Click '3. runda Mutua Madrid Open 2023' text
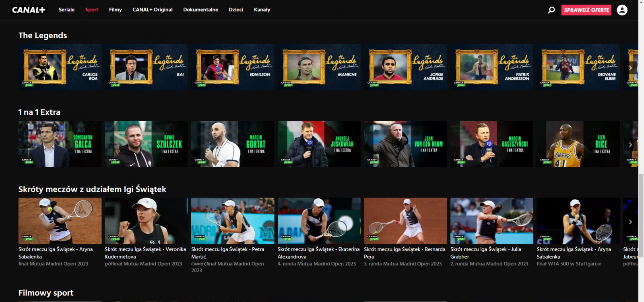Viewport: 644px width, 302px height. [403, 264]
